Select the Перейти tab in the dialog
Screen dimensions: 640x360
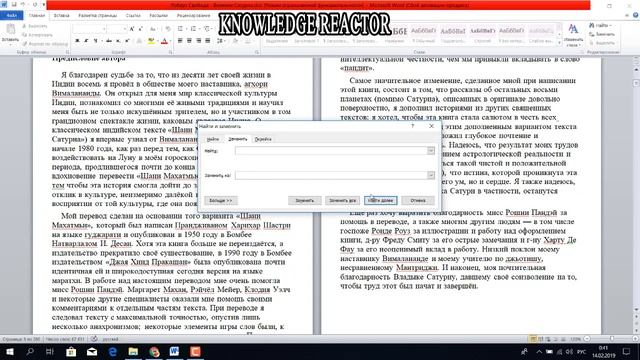coord(263,139)
